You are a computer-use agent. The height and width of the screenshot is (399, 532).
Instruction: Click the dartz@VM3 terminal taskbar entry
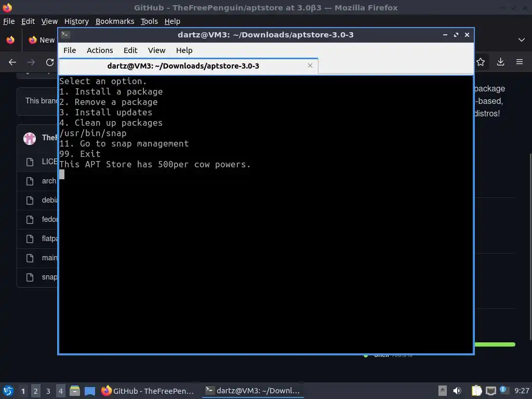point(253,391)
